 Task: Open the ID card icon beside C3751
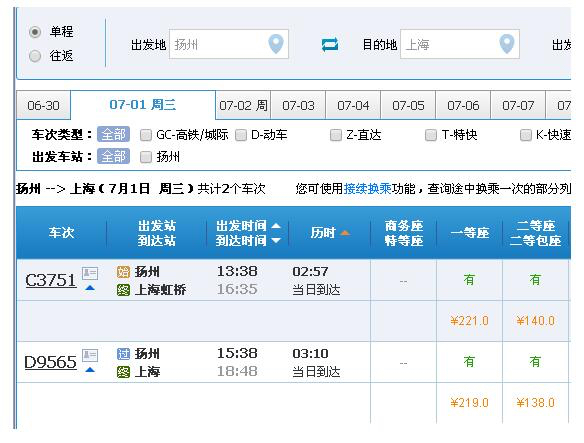[x=90, y=273]
